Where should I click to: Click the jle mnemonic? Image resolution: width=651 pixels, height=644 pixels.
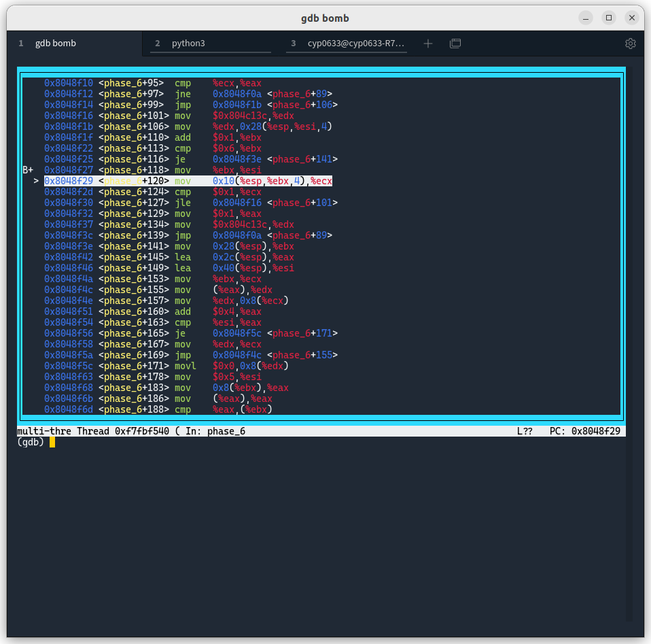tap(183, 203)
